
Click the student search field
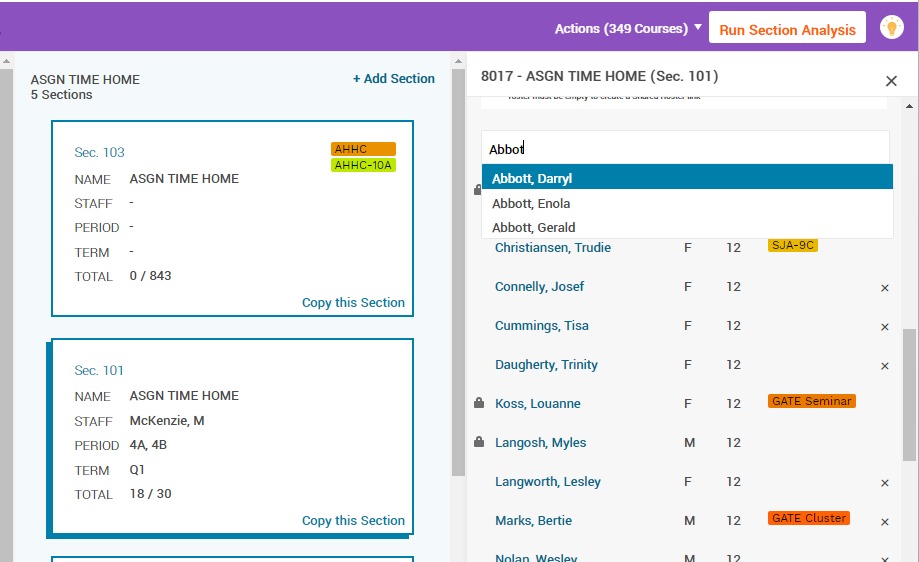684,149
